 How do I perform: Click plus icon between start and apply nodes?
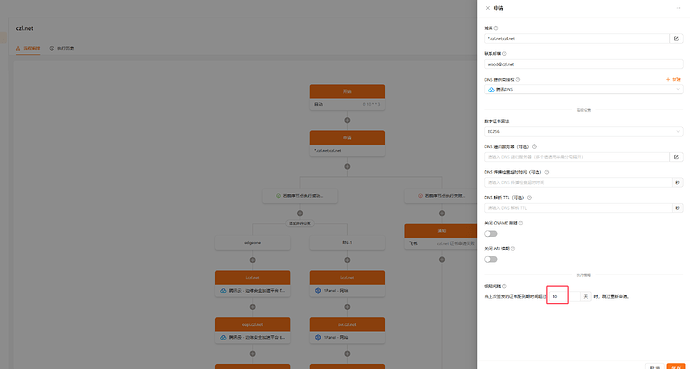pos(347,120)
